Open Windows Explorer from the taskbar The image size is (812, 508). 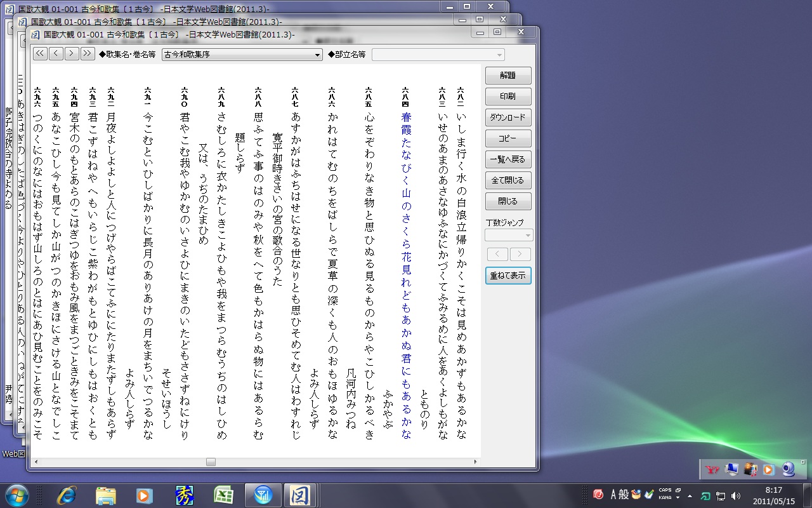[105, 495]
